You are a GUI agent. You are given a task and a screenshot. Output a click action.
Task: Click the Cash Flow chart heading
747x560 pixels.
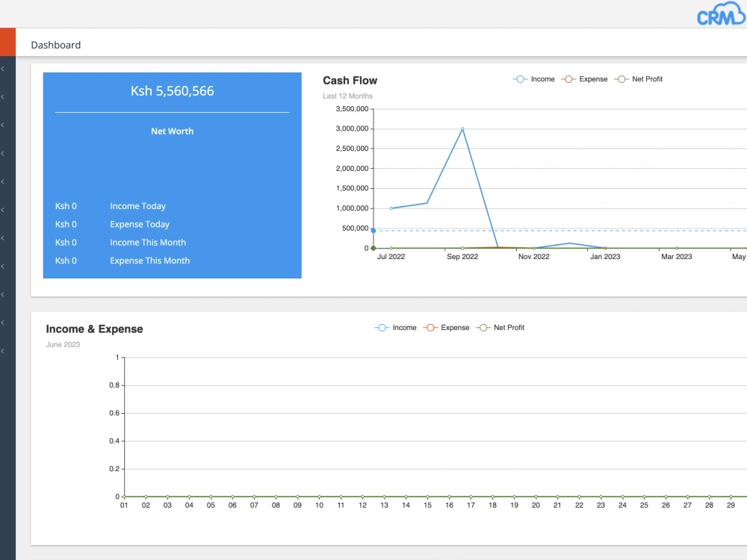click(350, 81)
